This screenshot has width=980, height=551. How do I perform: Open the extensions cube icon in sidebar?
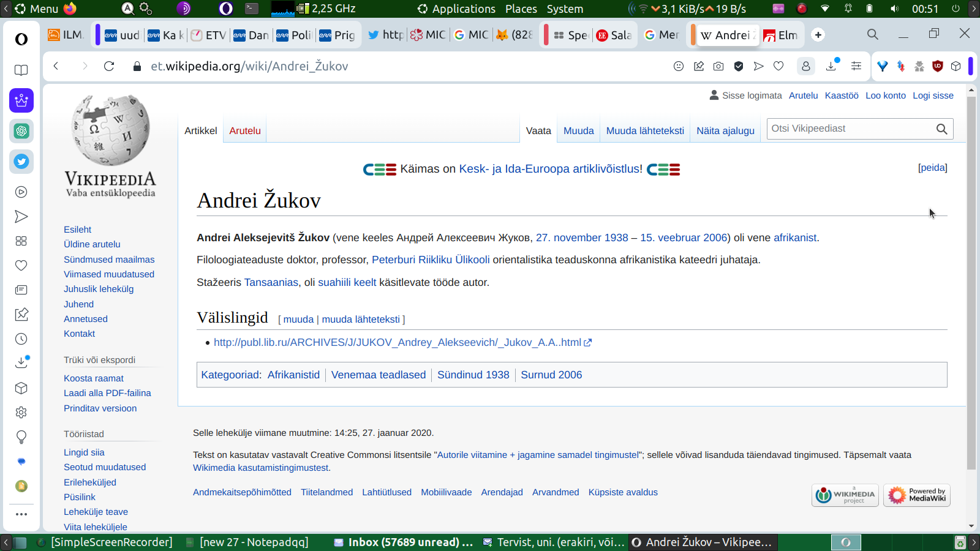[21, 388]
